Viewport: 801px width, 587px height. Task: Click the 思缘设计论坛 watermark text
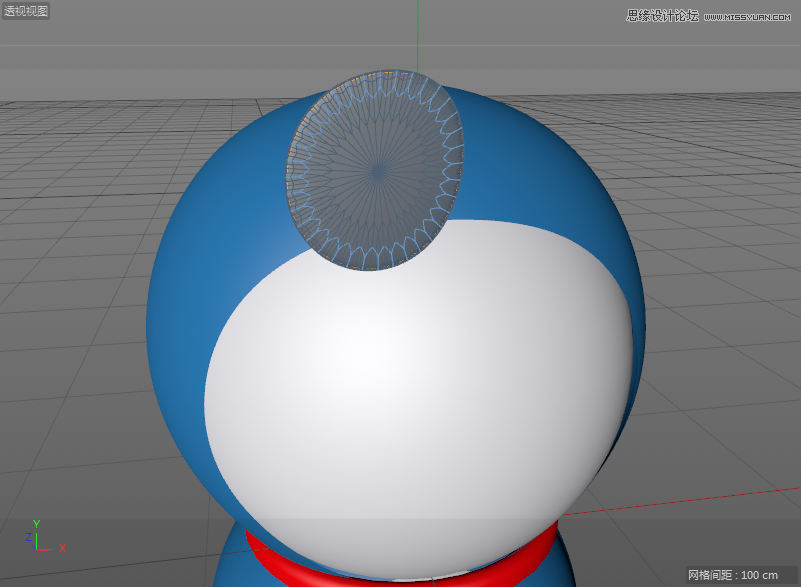(x=662, y=15)
